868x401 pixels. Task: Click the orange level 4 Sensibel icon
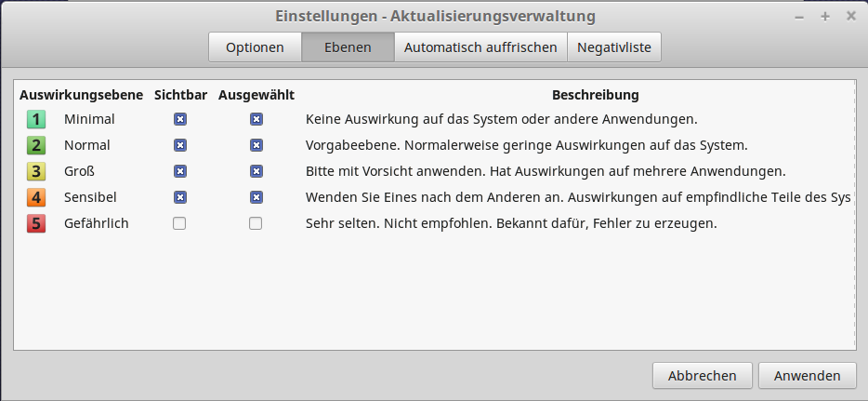[35, 197]
